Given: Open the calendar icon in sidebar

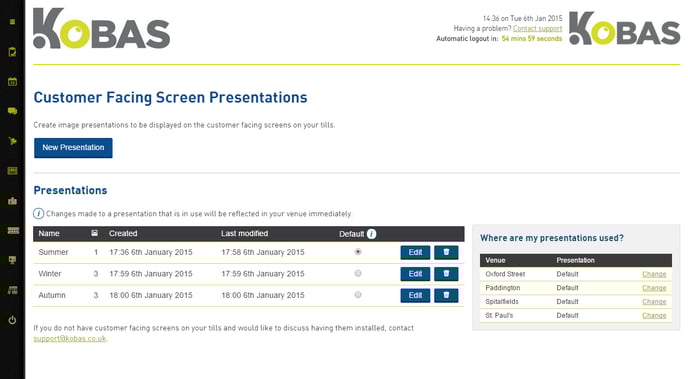Looking at the screenshot, I should tap(12, 82).
